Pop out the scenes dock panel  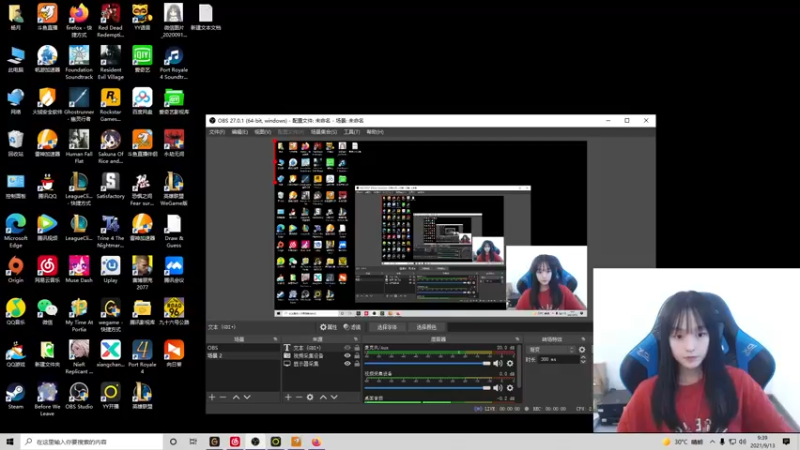(276, 339)
